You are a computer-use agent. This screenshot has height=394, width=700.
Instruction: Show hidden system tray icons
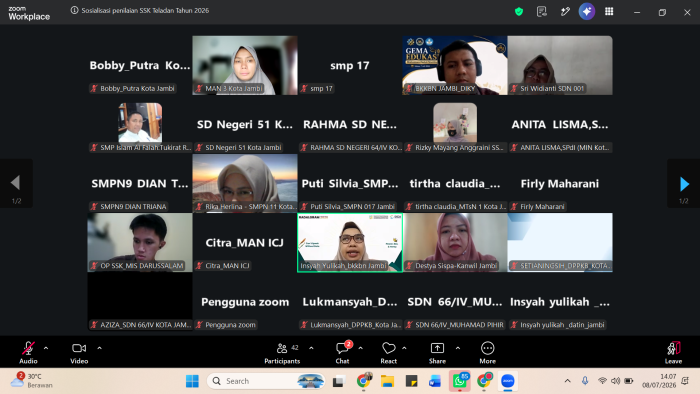[567, 381]
